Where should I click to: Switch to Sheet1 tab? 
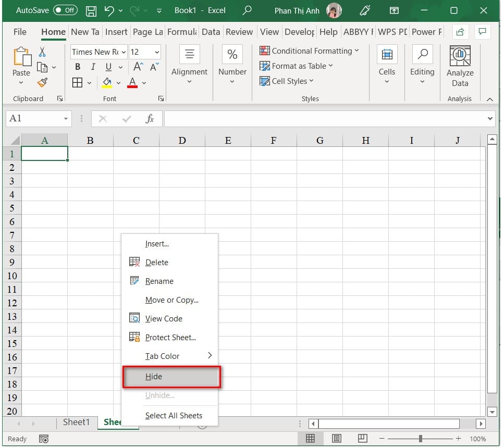click(76, 422)
